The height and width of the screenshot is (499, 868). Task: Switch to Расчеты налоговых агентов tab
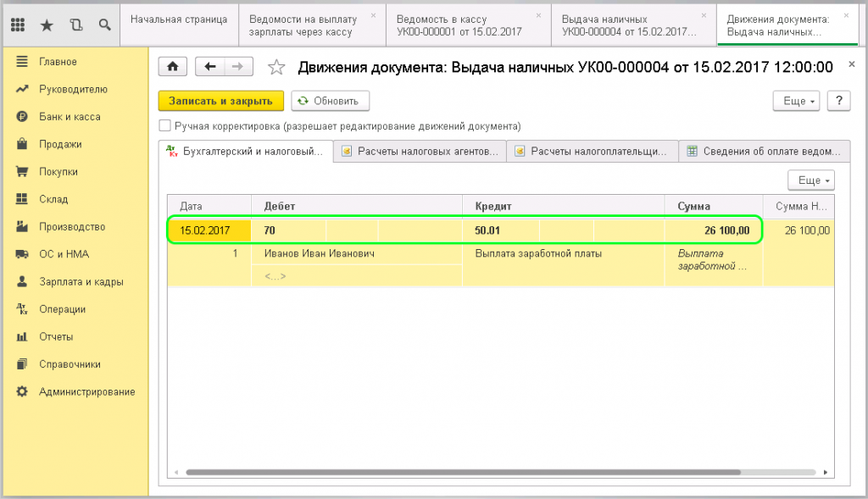pos(420,152)
